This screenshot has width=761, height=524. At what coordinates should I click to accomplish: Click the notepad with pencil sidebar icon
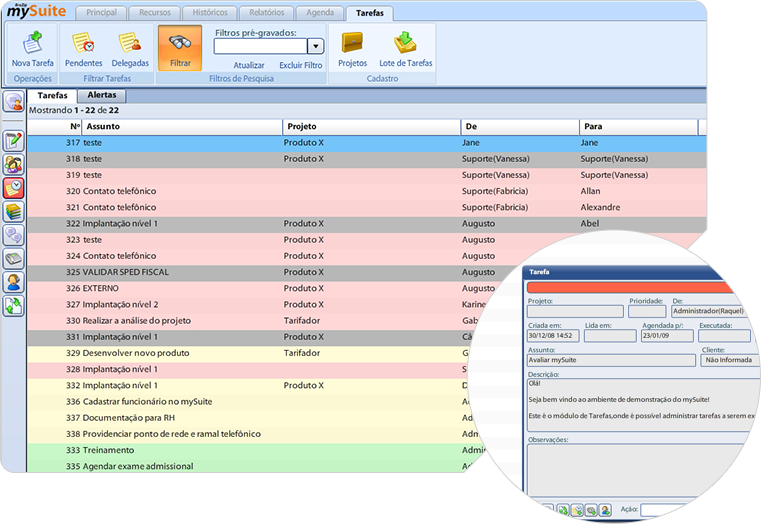[14, 141]
